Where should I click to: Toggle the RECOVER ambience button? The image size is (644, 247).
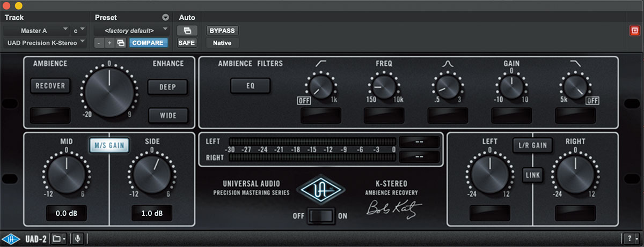[x=50, y=85]
